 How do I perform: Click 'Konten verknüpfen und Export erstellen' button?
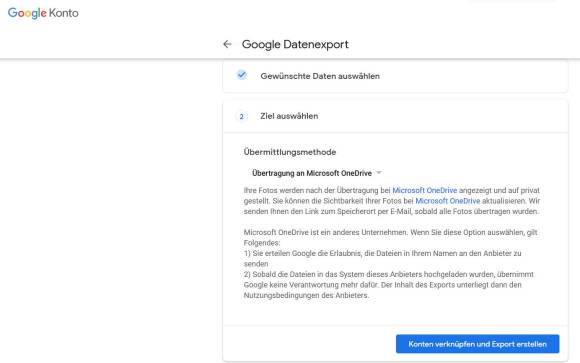pyautogui.click(x=477, y=344)
